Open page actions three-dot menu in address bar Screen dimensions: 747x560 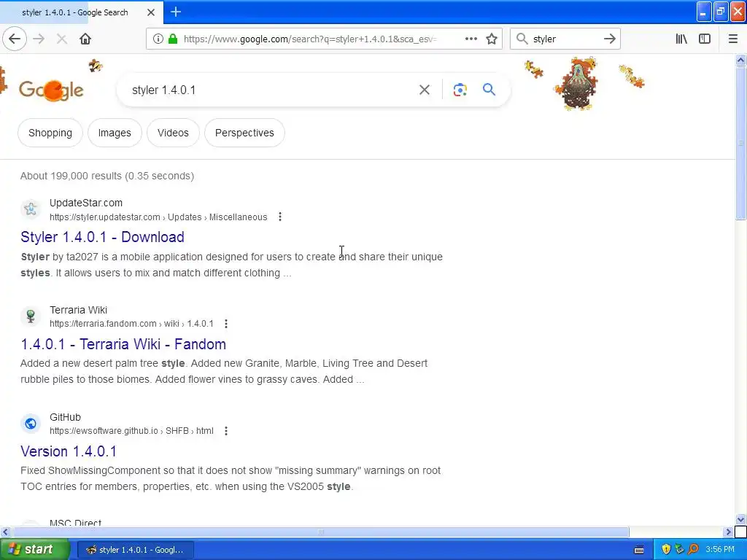(471, 39)
